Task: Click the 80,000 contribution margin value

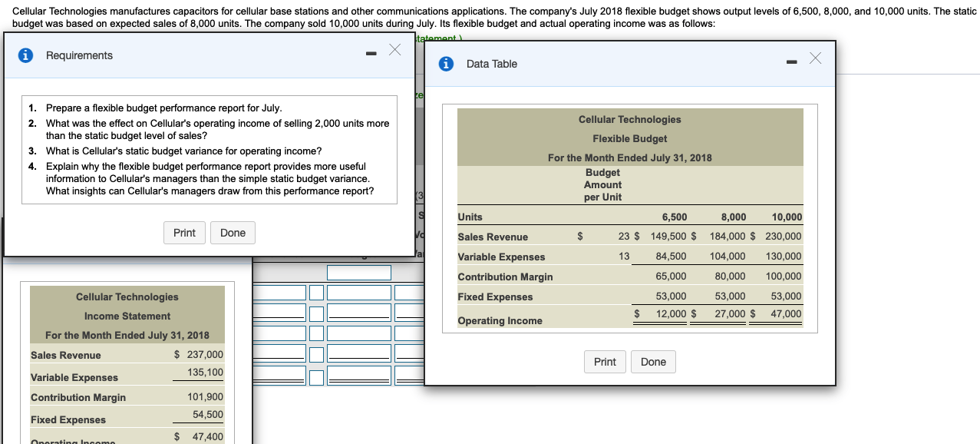Action: pos(730,276)
